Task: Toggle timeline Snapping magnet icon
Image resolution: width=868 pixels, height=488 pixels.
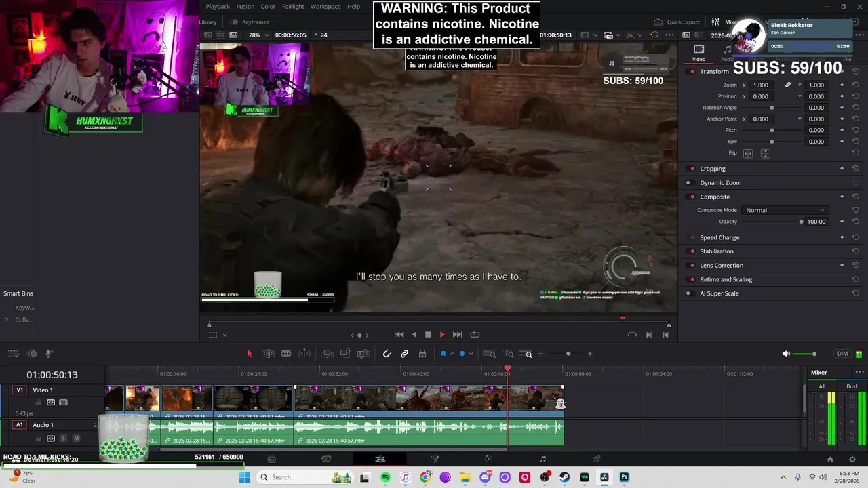Action: pos(387,354)
